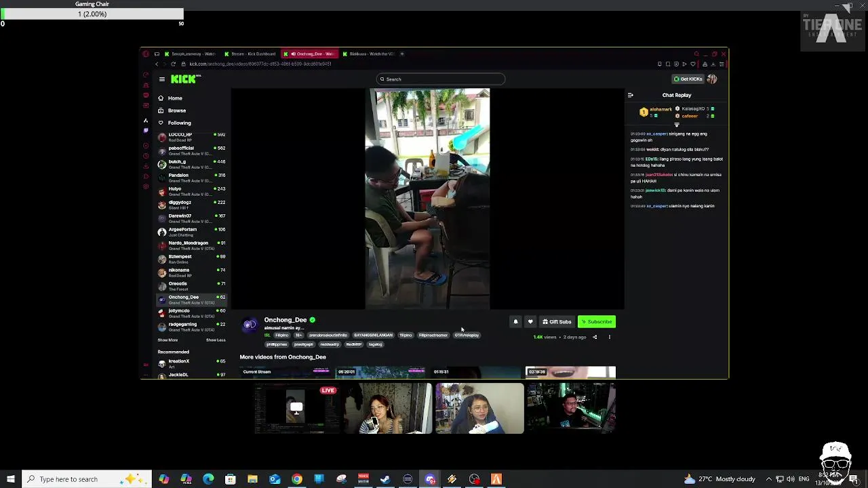Open recommended channel kreationX
This screenshot has width=868, height=488.
tap(191, 364)
